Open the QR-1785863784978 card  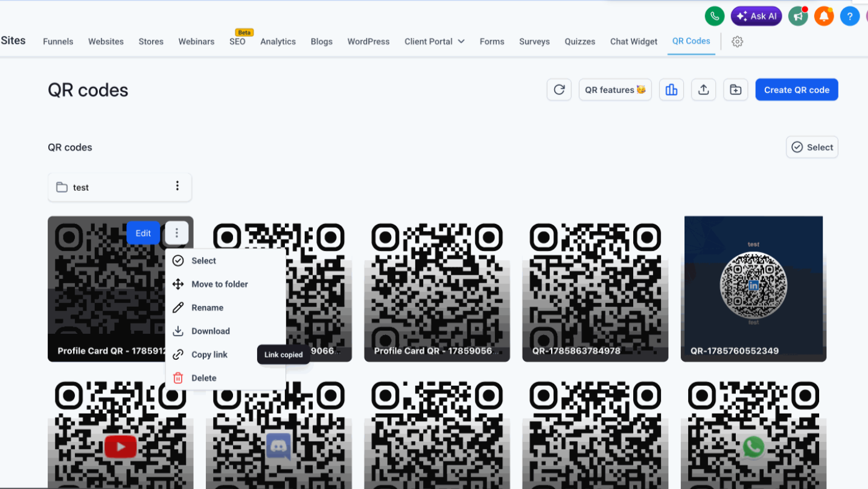(x=595, y=289)
